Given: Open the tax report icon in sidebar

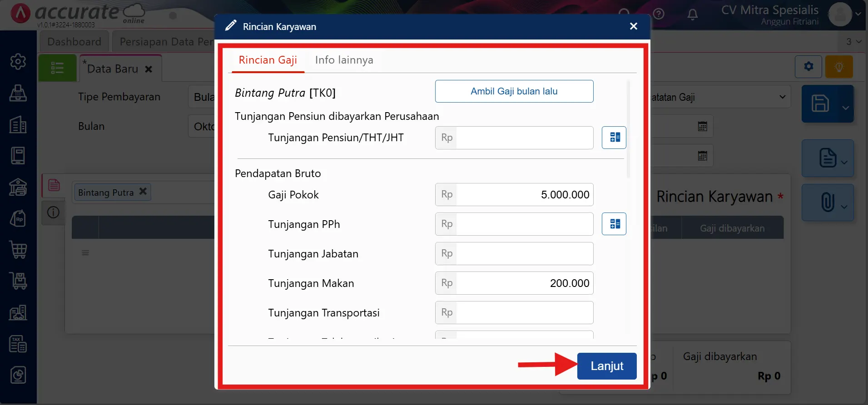Looking at the screenshot, I should coord(18,344).
